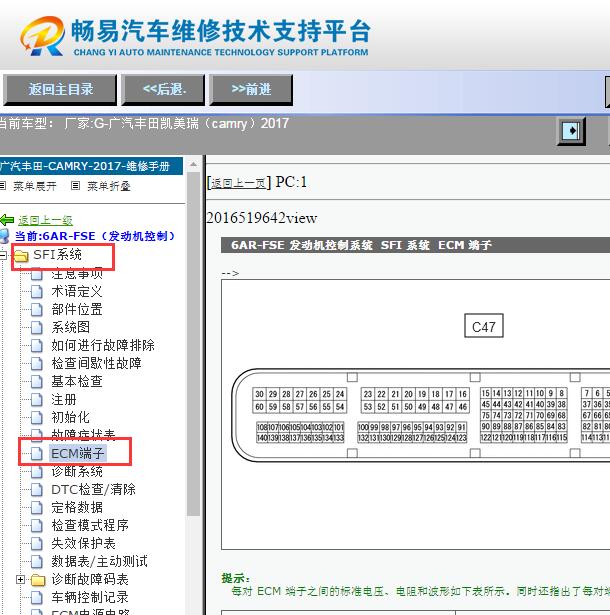Click the DTC检查/清除 document icon
The height and width of the screenshot is (615, 610).
point(37,490)
